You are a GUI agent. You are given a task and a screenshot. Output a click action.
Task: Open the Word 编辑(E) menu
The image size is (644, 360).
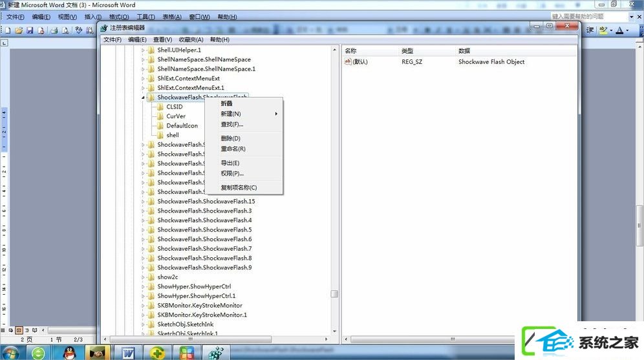coord(41,17)
